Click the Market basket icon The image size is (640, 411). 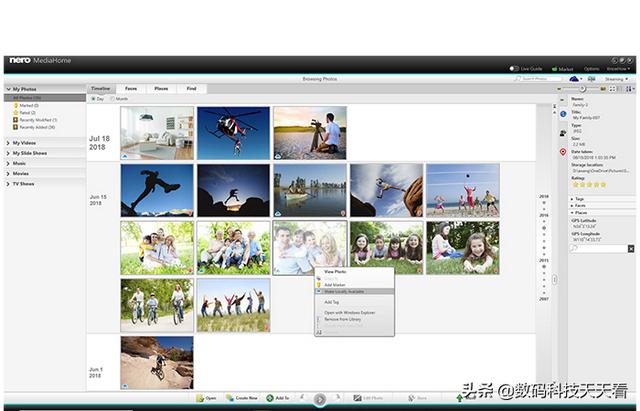tap(556, 68)
